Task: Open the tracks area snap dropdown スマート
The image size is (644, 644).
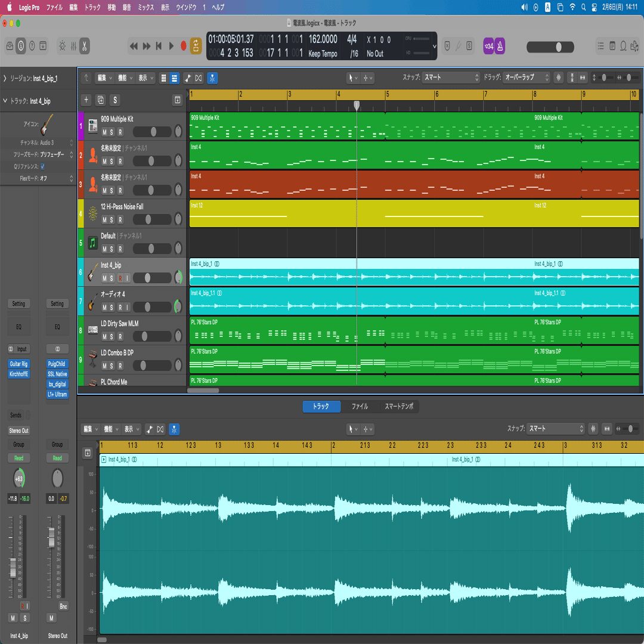Action: [450, 77]
